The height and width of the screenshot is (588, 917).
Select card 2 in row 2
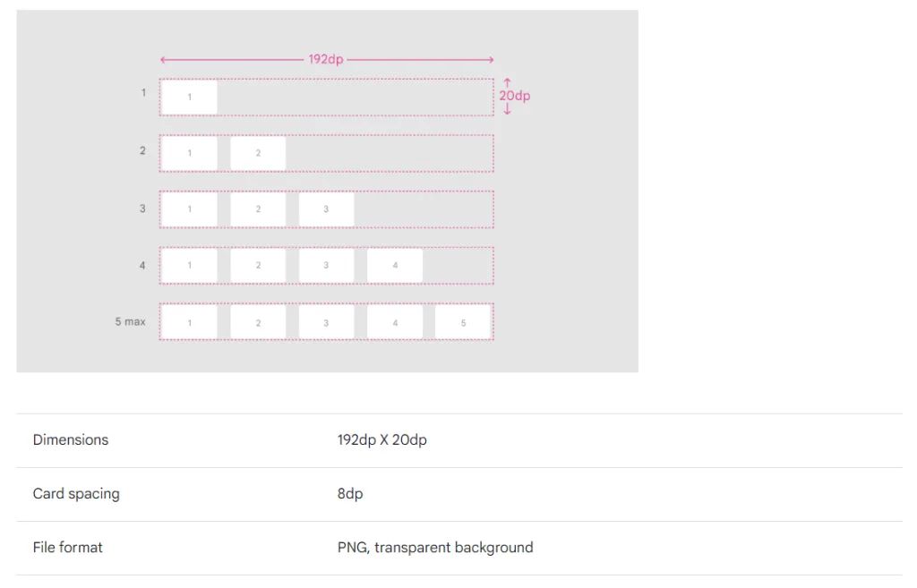pos(258,153)
